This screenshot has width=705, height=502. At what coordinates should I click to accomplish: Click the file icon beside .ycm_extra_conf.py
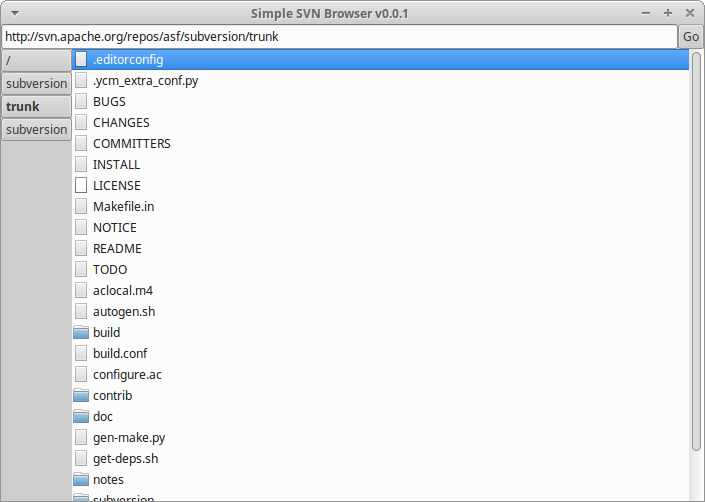pyautogui.click(x=81, y=80)
